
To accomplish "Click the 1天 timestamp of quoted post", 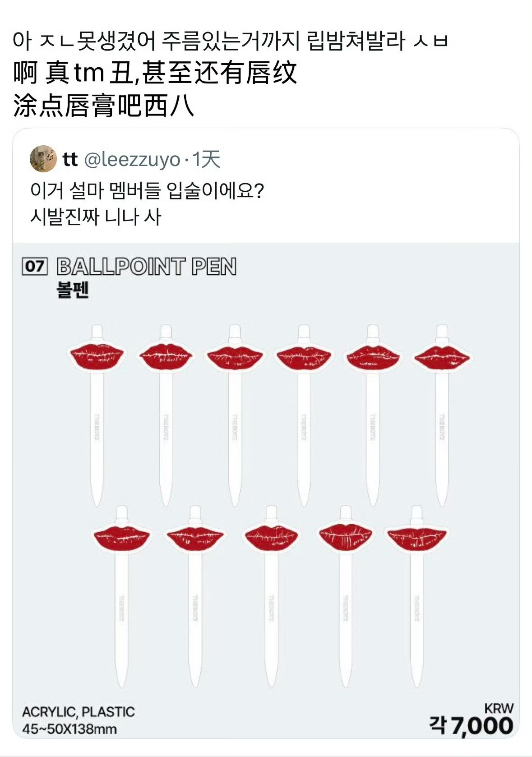I will 206,159.
